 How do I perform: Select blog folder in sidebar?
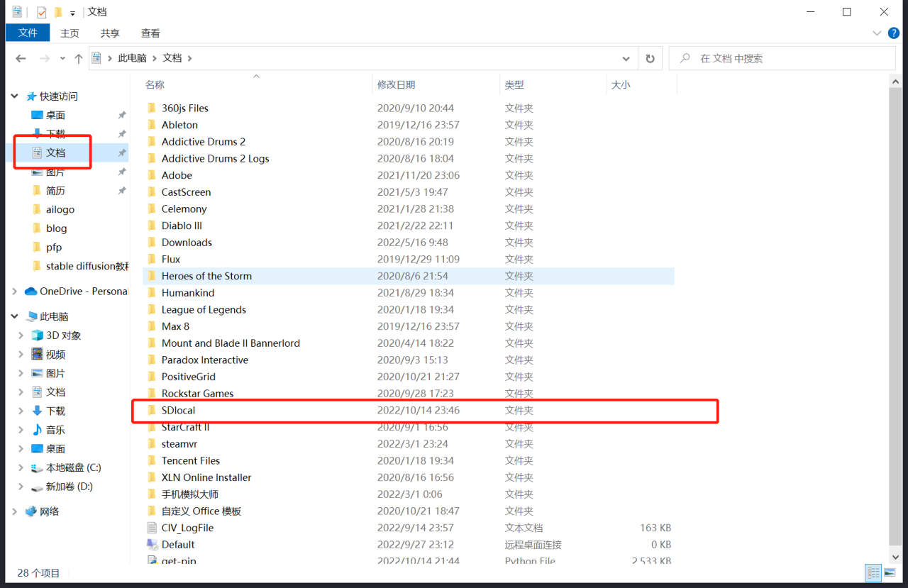tap(56, 228)
